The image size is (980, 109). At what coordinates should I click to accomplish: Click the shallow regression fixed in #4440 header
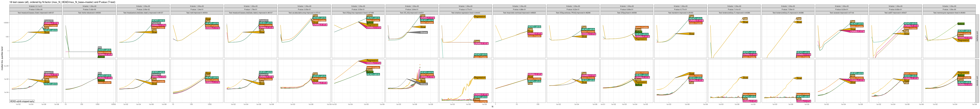(466, 13)
